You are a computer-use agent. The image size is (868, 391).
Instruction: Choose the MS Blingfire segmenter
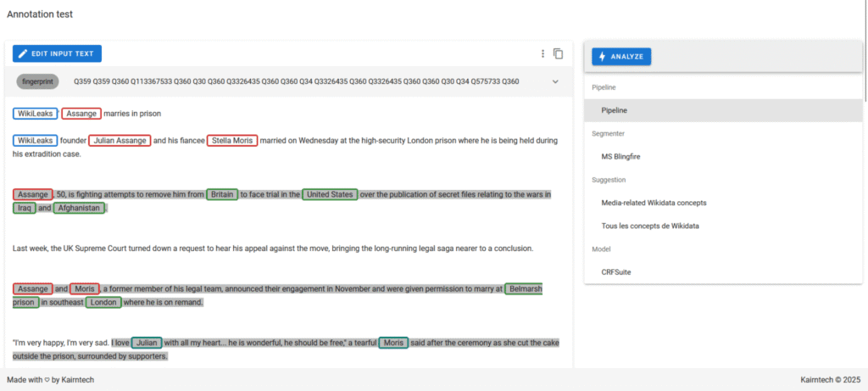pyautogui.click(x=623, y=156)
